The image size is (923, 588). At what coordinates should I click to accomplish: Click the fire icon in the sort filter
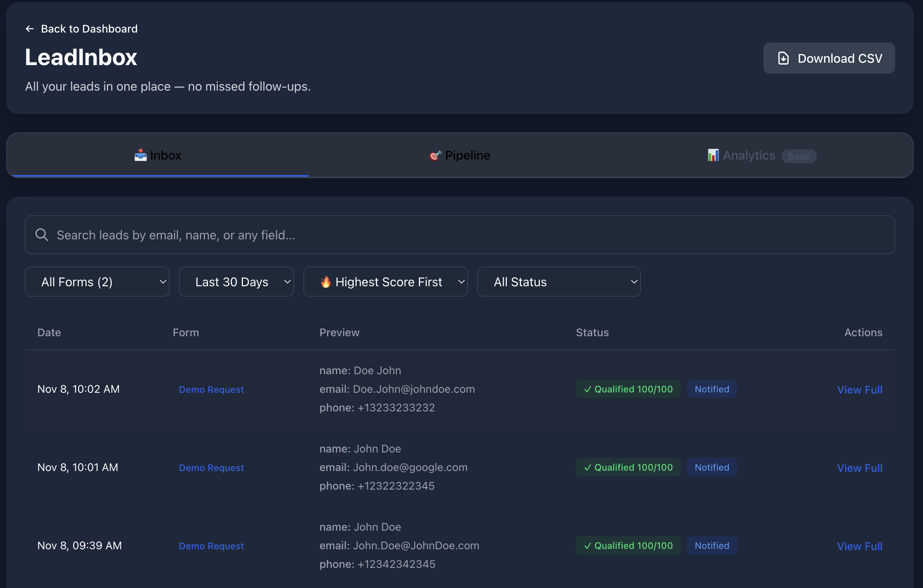(326, 282)
